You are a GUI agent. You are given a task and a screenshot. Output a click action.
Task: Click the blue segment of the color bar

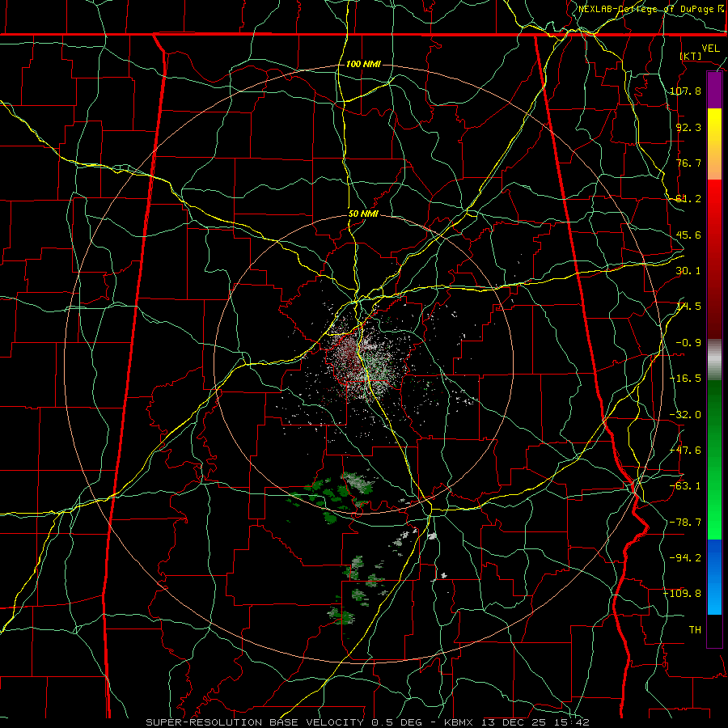(x=714, y=577)
